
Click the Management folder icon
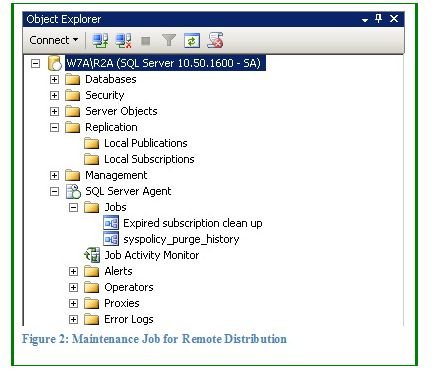click(73, 175)
